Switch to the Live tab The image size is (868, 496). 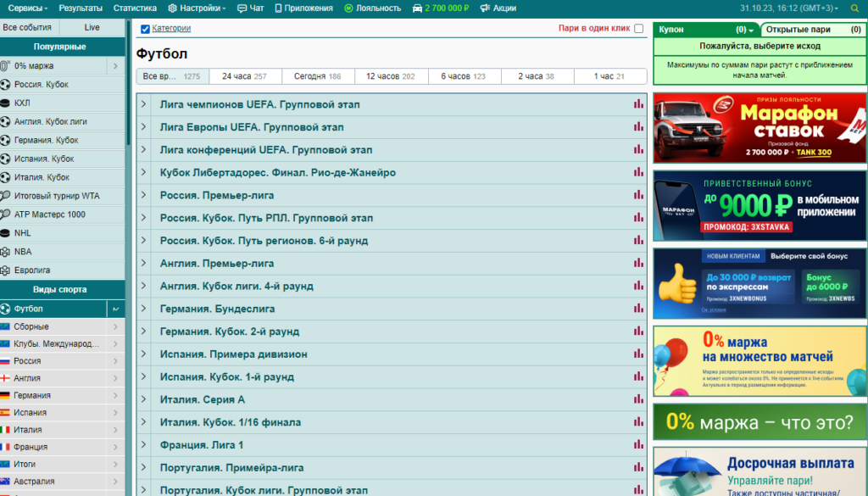92,27
